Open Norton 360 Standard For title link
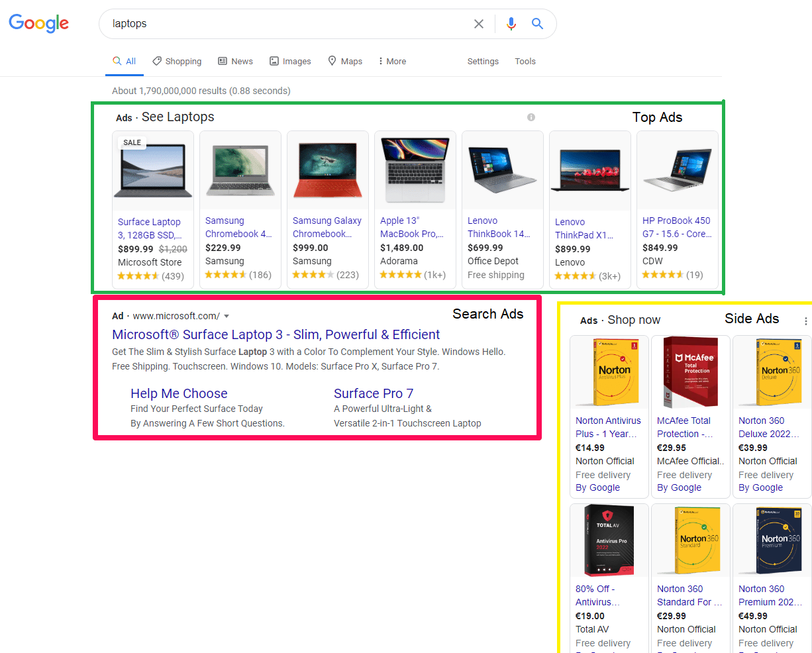 pyautogui.click(x=689, y=595)
